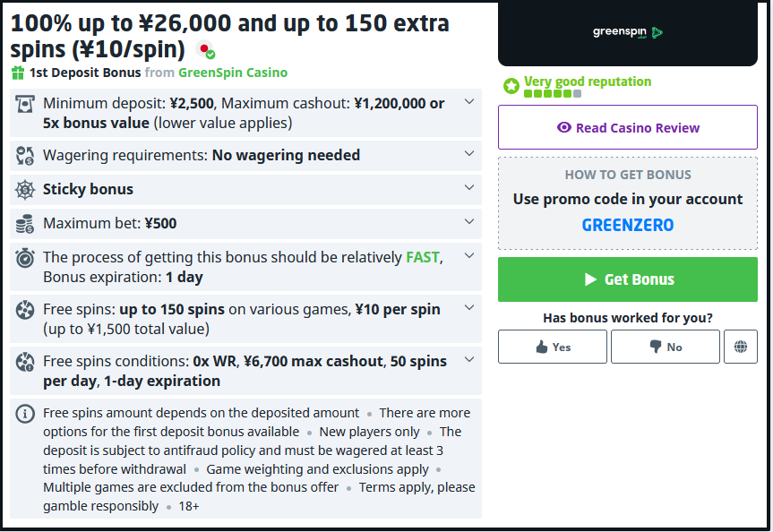Click the free spins wheel icon
The height and width of the screenshot is (532, 773).
pos(25,310)
